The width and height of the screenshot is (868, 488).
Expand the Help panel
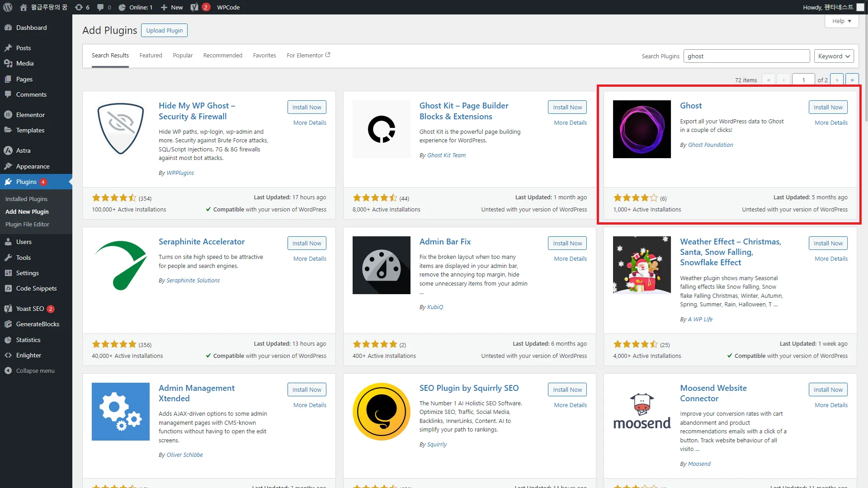pos(840,21)
